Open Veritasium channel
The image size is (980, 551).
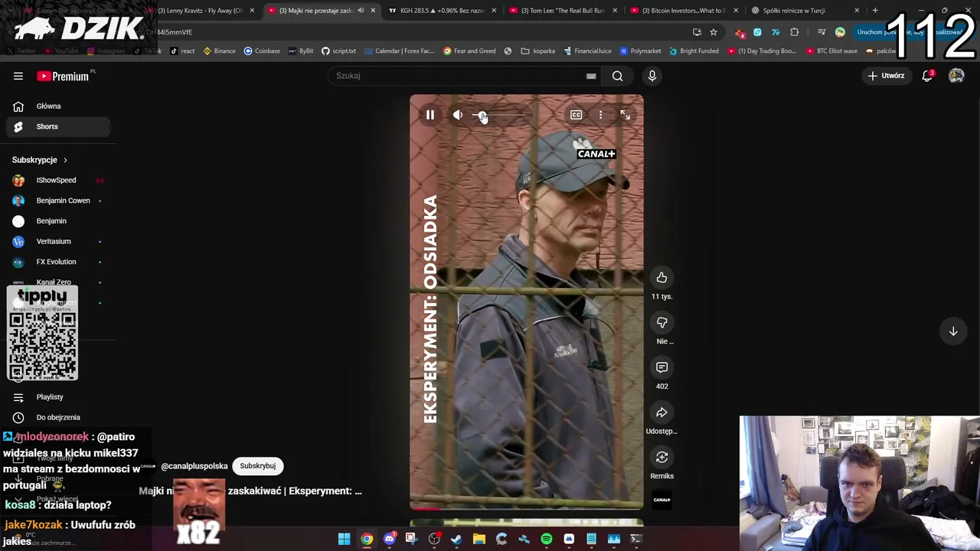(57, 241)
